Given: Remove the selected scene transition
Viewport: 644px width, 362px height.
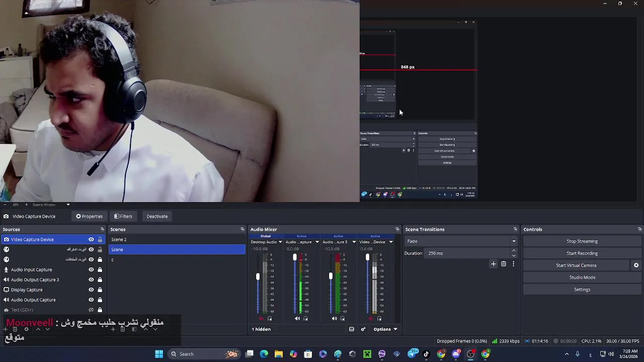Looking at the screenshot, I should (x=504, y=264).
